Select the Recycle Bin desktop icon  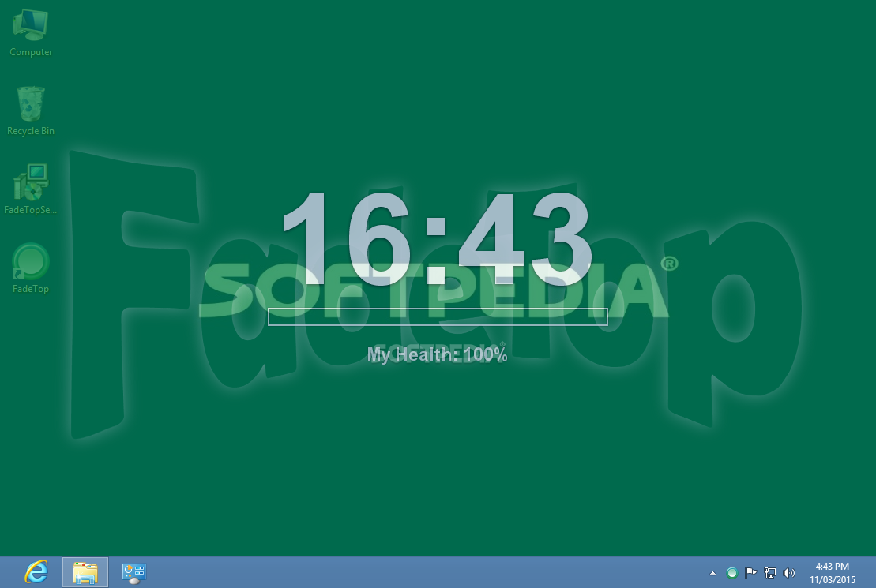pyautogui.click(x=31, y=112)
